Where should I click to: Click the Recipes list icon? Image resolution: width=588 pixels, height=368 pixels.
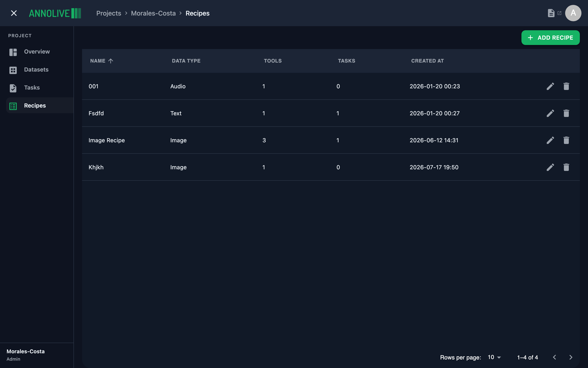[x=13, y=106]
